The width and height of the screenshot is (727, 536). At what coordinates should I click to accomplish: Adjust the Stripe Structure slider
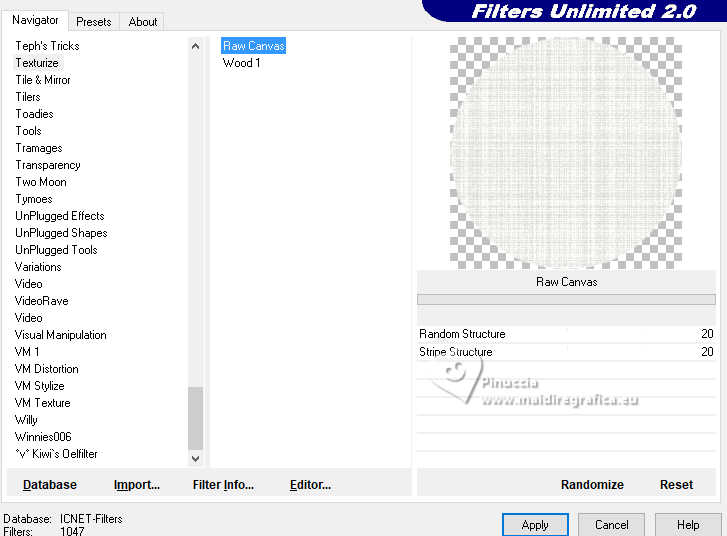(566, 352)
